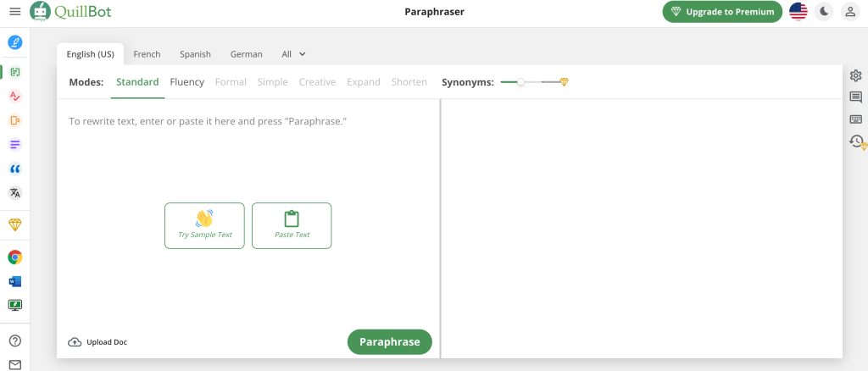Click Try Sample Text button
This screenshot has width=868, height=371.
204,225
